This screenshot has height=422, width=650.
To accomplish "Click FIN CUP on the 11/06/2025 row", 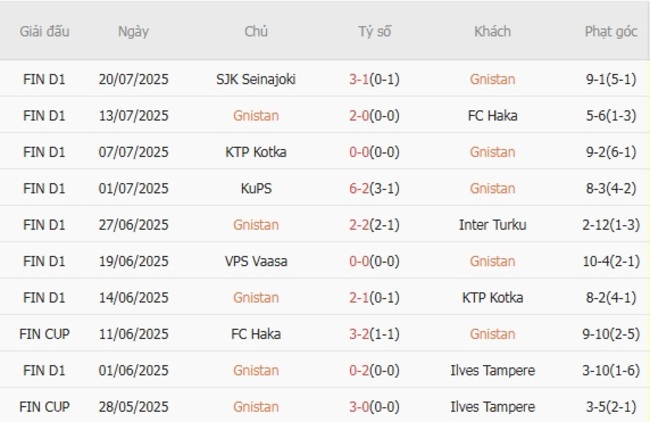I will 45,334.
